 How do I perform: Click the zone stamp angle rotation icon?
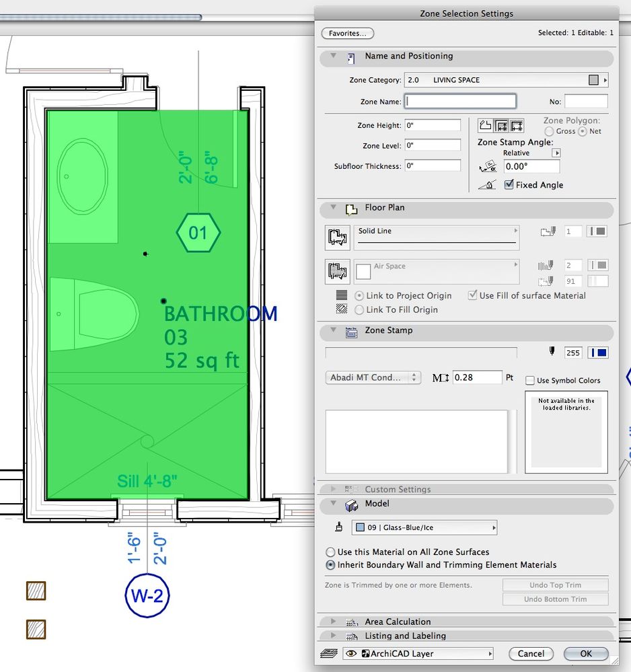(x=488, y=167)
